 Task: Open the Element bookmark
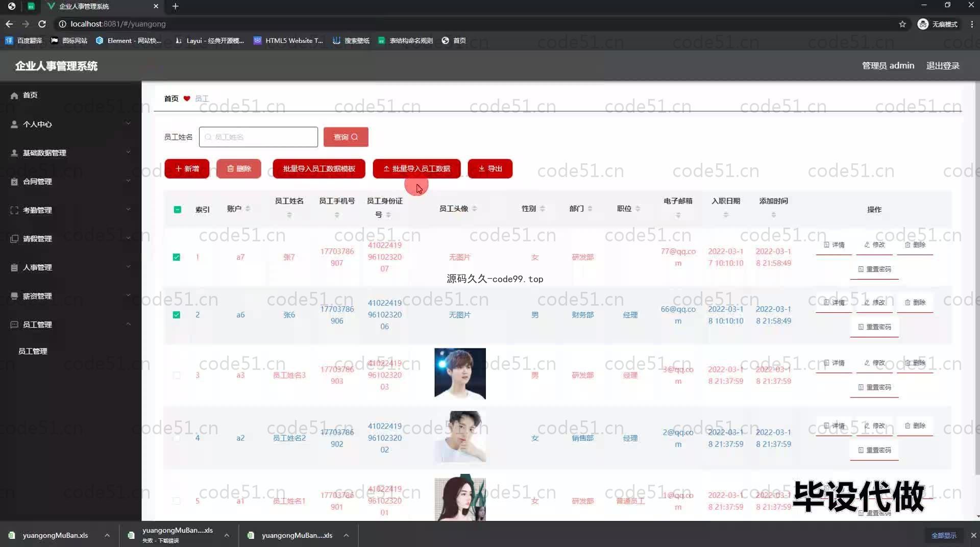pyautogui.click(x=129, y=40)
